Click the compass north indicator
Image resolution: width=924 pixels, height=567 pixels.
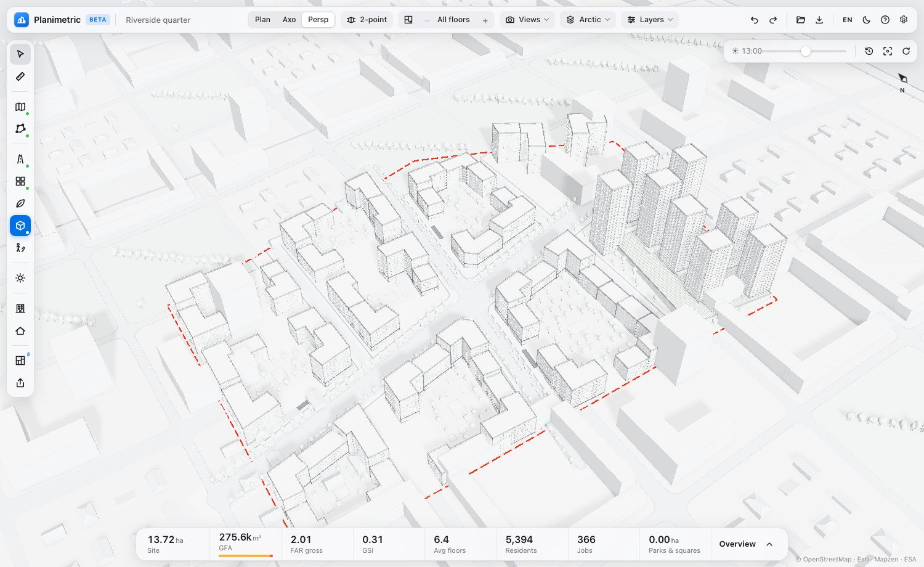coord(902,82)
